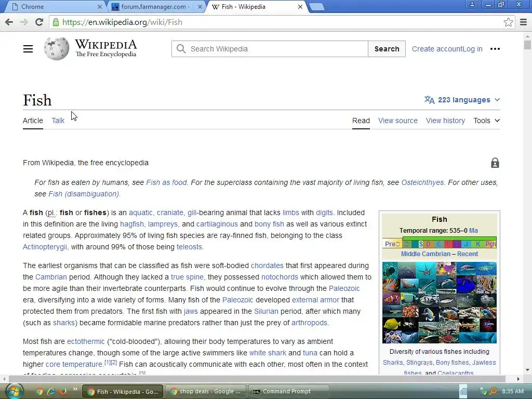532x399 pixels.
Task: Open the three-dots personal tools menu
Action: point(495,49)
